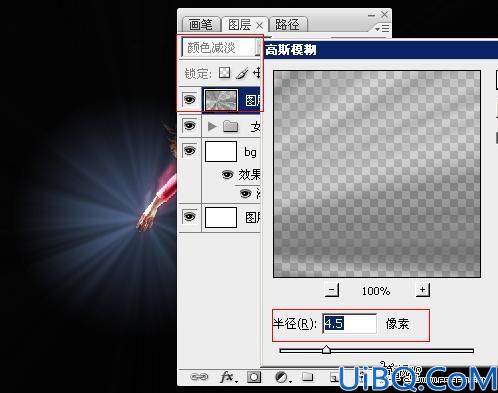Click the 100% zoom level text
498x393 pixels.
376,291
